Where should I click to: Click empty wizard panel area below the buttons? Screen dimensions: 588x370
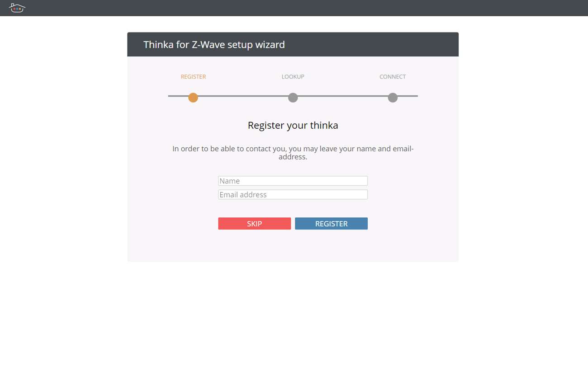(293, 246)
